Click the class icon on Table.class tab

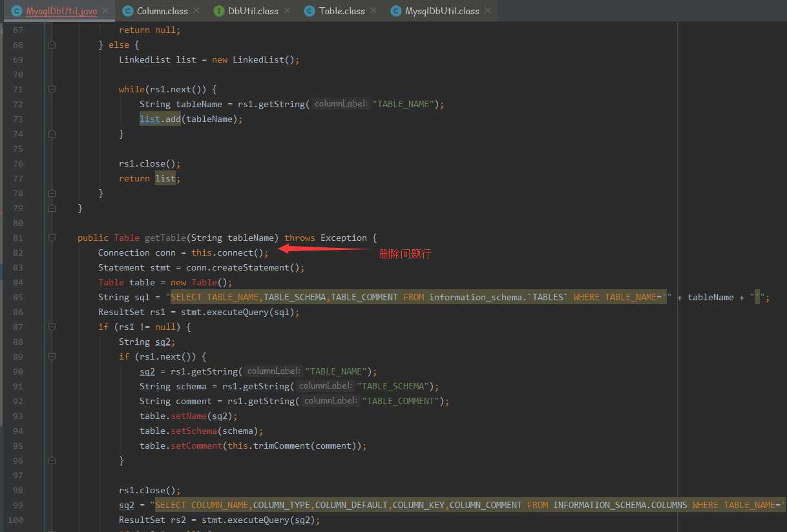tap(310, 10)
